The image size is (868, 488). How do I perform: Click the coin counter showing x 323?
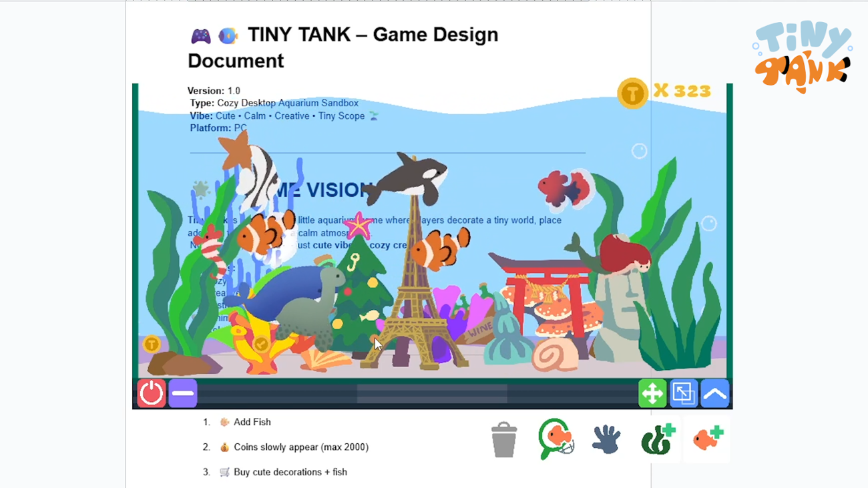tap(681, 91)
